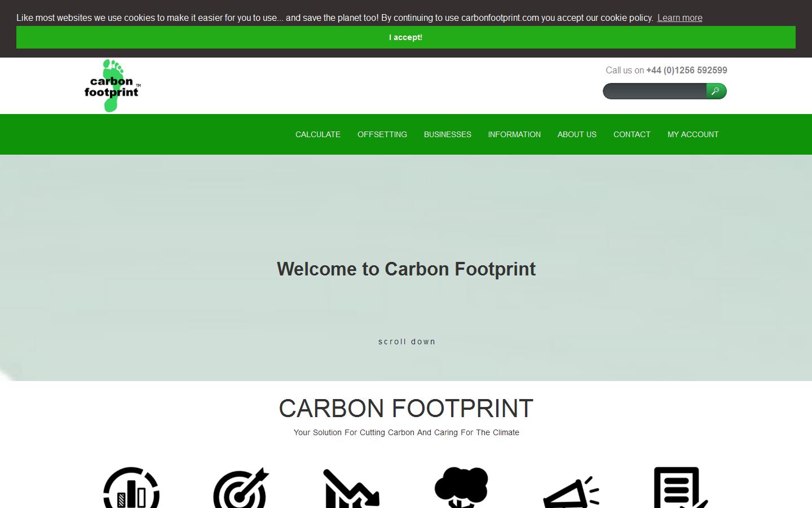
Task: Open the CONTACT page
Action: coord(632,134)
